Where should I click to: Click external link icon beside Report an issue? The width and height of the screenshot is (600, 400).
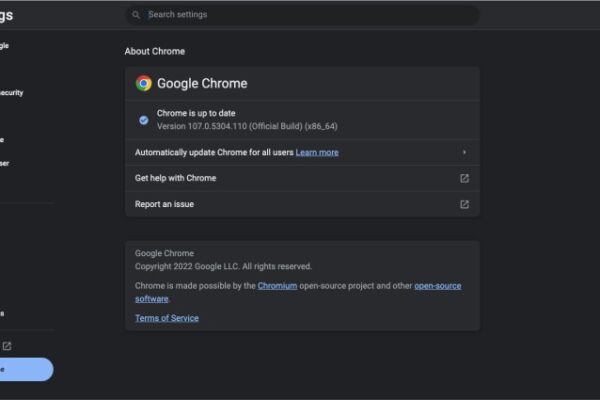pyautogui.click(x=464, y=204)
